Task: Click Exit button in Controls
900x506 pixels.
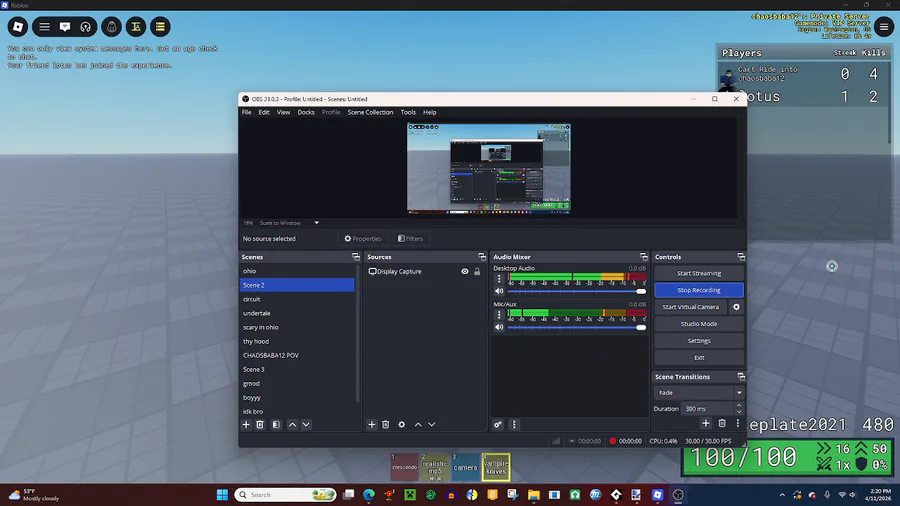Action: point(699,357)
